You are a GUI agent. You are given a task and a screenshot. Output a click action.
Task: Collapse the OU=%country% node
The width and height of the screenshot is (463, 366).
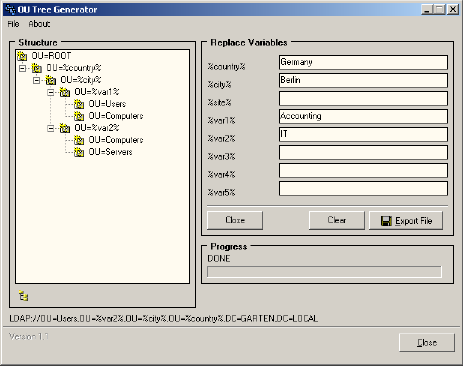(22, 68)
